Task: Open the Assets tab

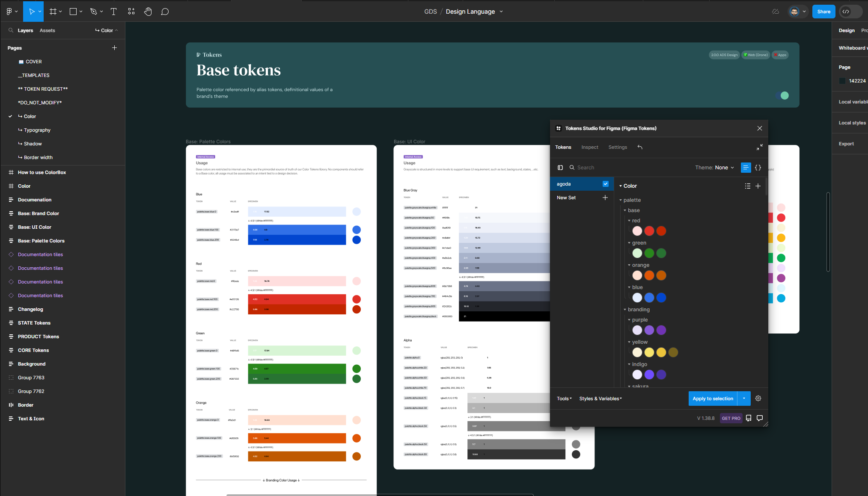Action: (x=47, y=30)
